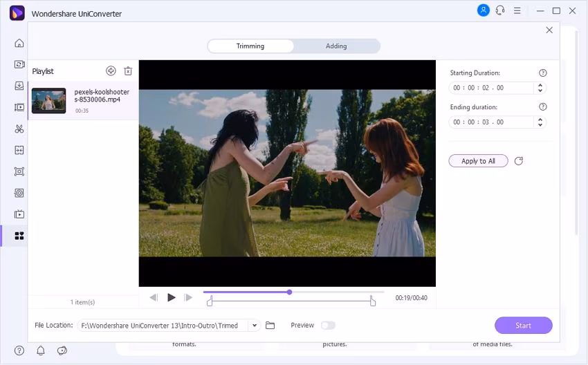Show help for Starting Duration
This screenshot has height=365, width=588.
point(542,73)
